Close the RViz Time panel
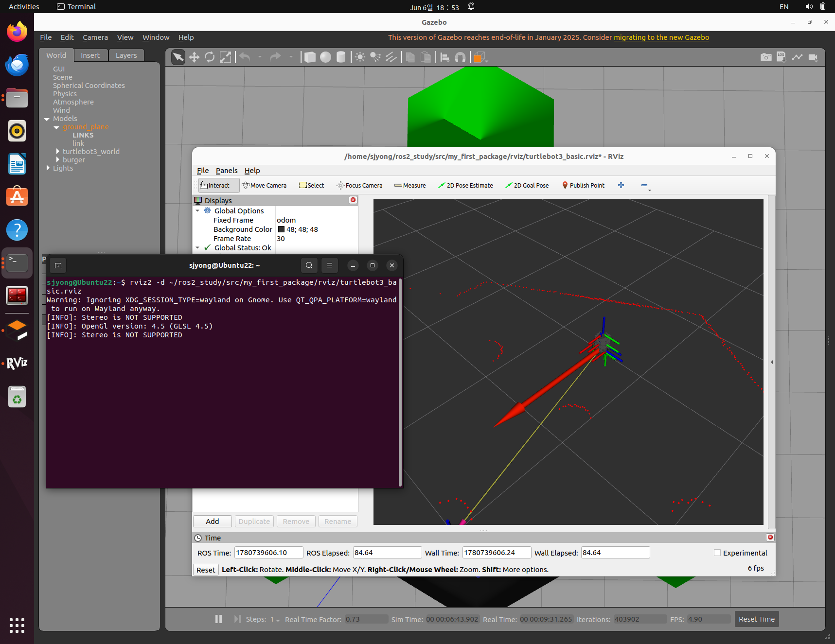Viewport: 835px width, 644px height. coord(770,537)
